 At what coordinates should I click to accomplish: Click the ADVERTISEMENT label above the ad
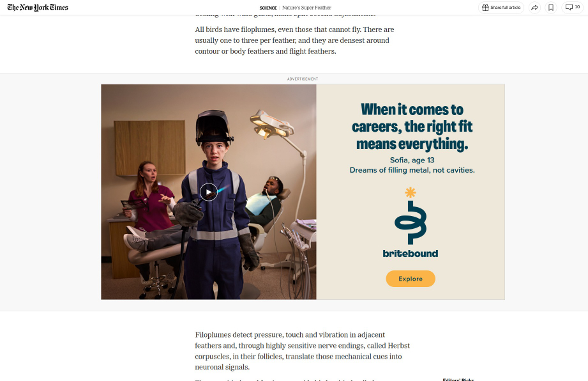click(303, 79)
